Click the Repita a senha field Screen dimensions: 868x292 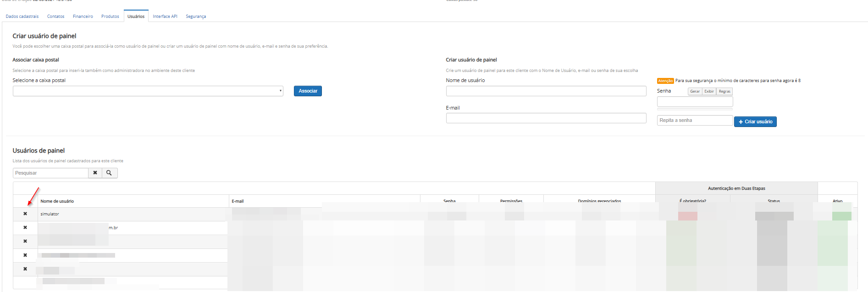(x=695, y=120)
